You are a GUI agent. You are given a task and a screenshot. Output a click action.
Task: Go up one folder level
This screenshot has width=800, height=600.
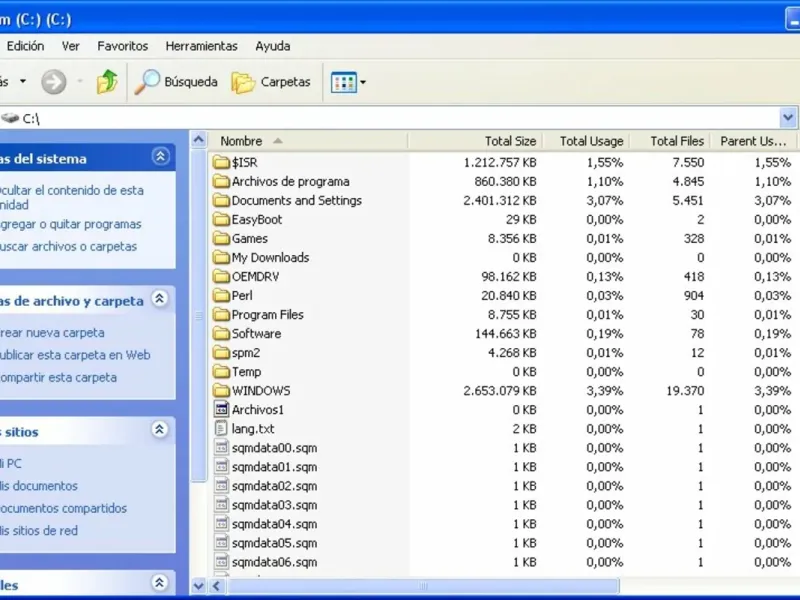coord(107,82)
